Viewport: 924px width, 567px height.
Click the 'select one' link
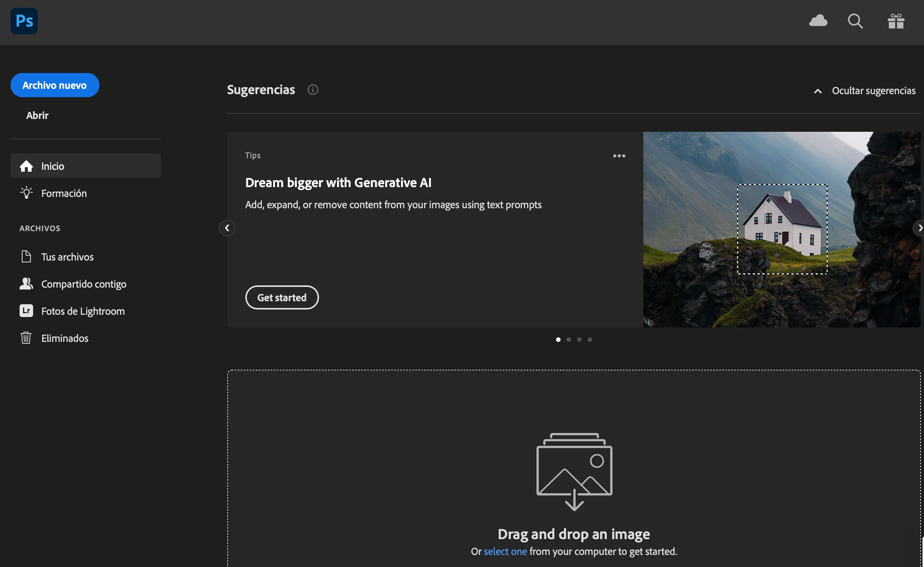click(505, 552)
